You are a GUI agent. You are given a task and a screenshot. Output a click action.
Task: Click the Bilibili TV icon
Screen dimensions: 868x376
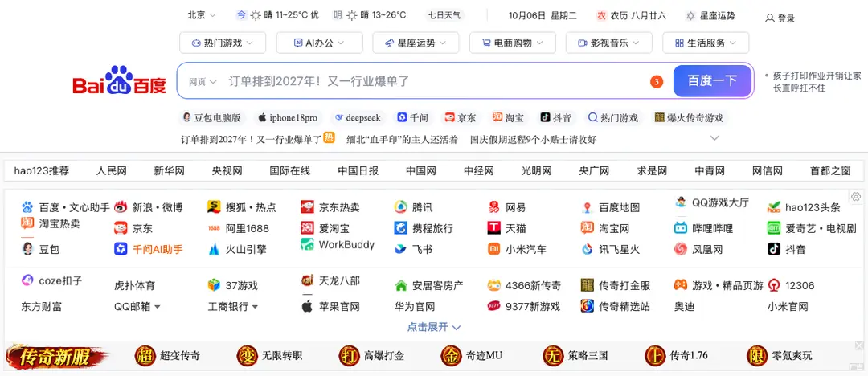[x=681, y=228]
